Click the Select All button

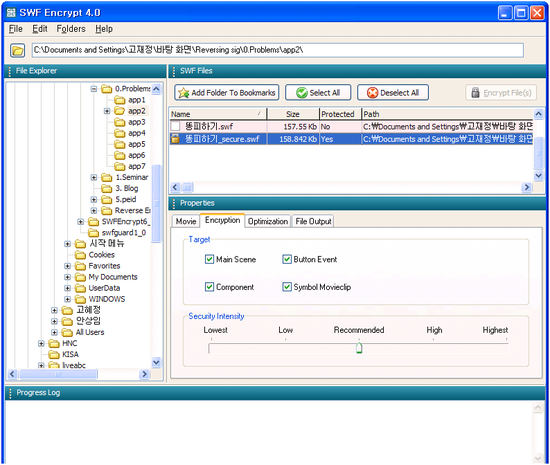click(x=318, y=93)
